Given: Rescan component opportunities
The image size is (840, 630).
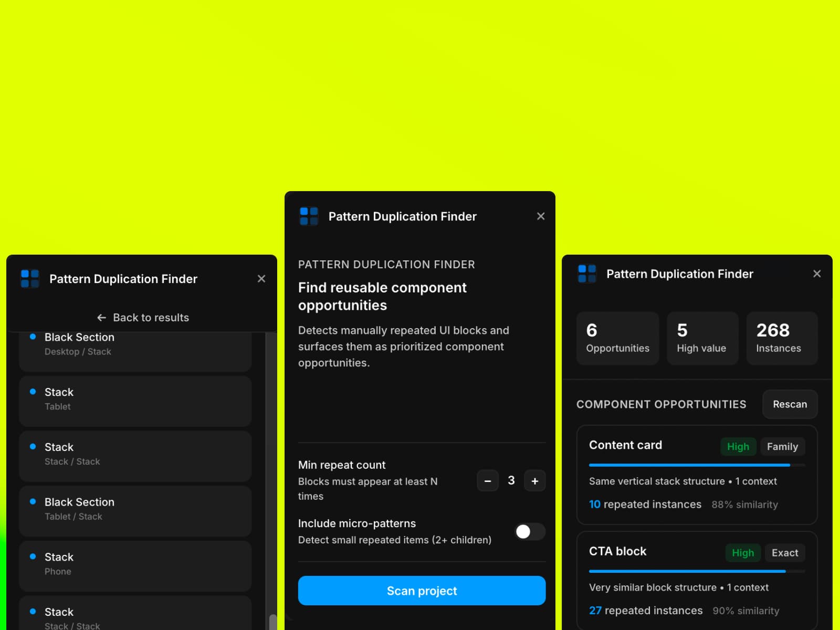Looking at the screenshot, I should tap(790, 404).
